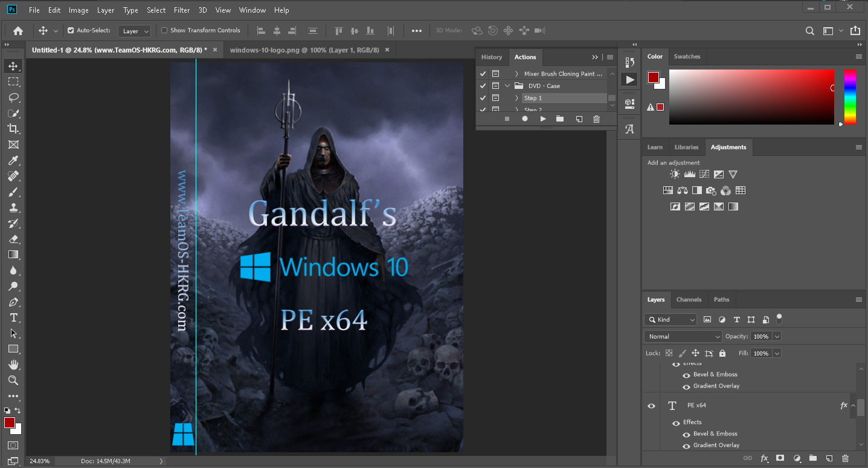The image size is (868, 468).
Task: Select the Frame tool
Action: (x=13, y=145)
